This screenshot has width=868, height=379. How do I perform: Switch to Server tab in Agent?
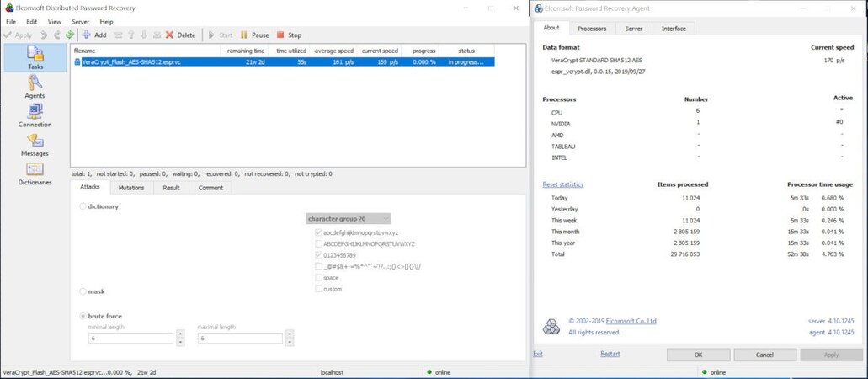coord(634,29)
